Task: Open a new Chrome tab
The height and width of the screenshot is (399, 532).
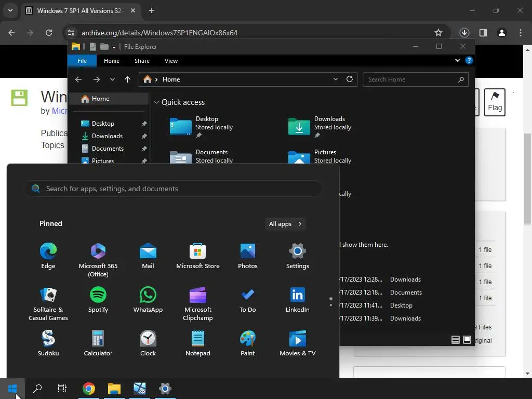Action: click(x=152, y=10)
